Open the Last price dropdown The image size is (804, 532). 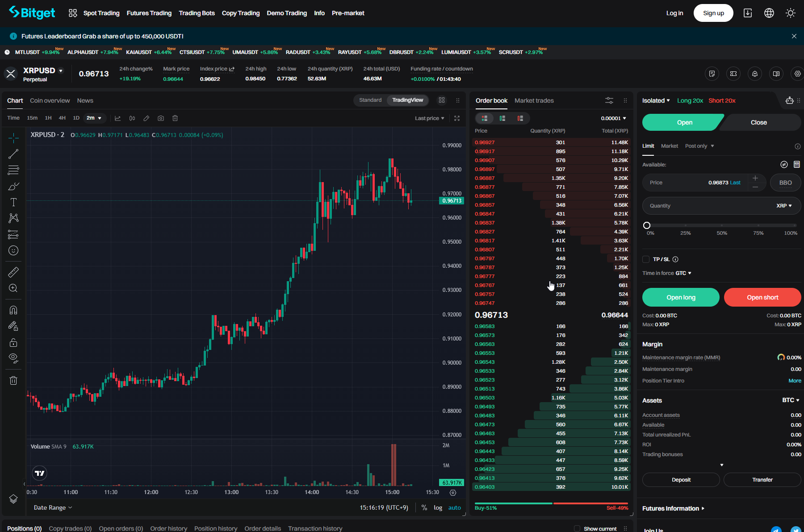tap(429, 118)
